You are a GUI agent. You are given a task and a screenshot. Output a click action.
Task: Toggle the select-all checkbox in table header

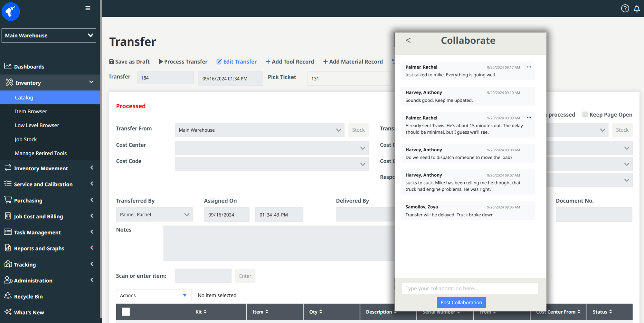click(126, 312)
